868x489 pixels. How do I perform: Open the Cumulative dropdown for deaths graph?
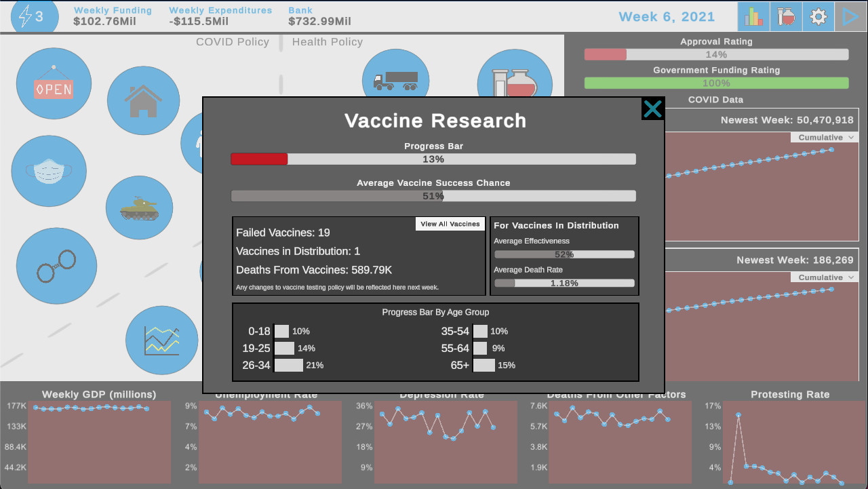(x=824, y=277)
